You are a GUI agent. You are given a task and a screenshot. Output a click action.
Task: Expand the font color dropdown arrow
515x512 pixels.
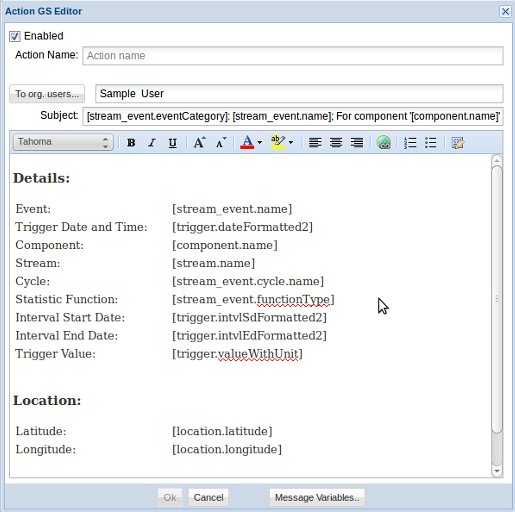point(260,143)
